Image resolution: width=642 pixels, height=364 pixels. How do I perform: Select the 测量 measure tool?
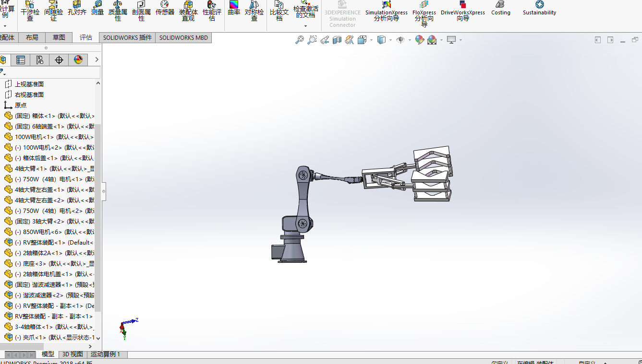click(x=97, y=9)
